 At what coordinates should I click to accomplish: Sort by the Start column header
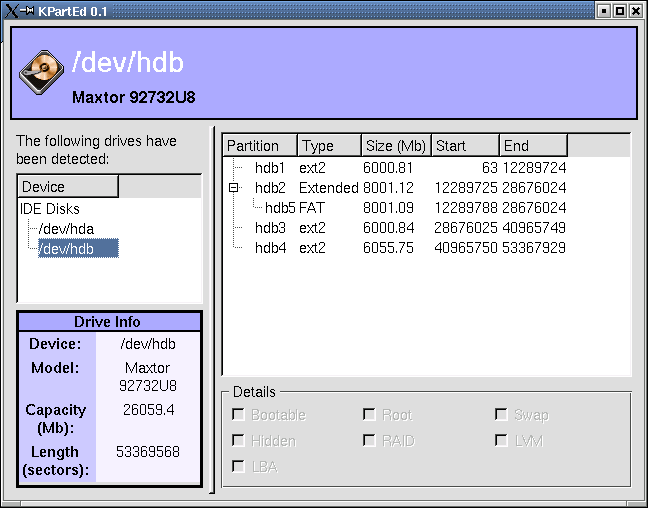point(465,145)
